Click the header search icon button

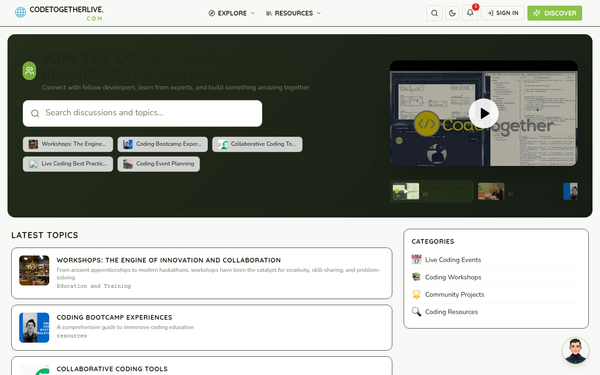coord(434,13)
